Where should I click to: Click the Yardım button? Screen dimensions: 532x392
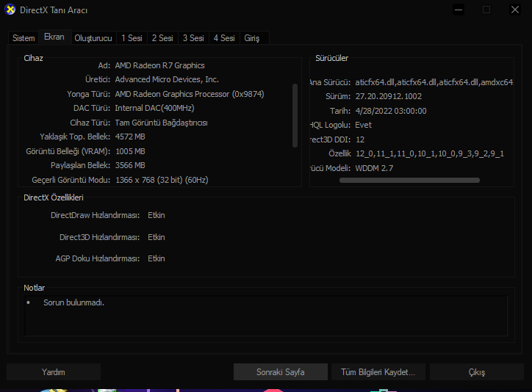[54, 372]
